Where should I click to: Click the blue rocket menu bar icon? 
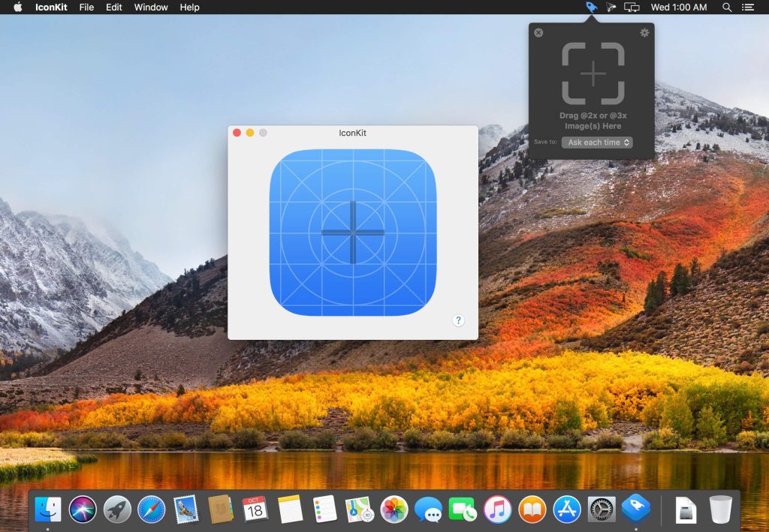pos(591,8)
